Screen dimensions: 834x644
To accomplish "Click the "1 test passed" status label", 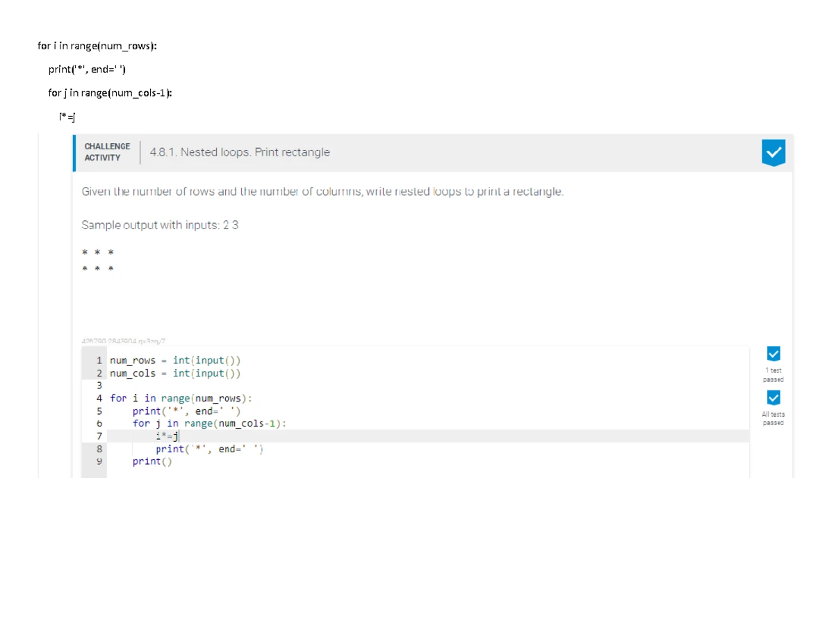I will click(773, 376).
